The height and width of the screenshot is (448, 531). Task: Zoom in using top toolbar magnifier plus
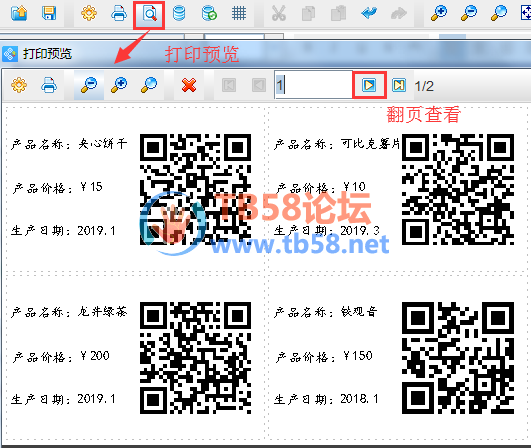[x=439, y=14]
